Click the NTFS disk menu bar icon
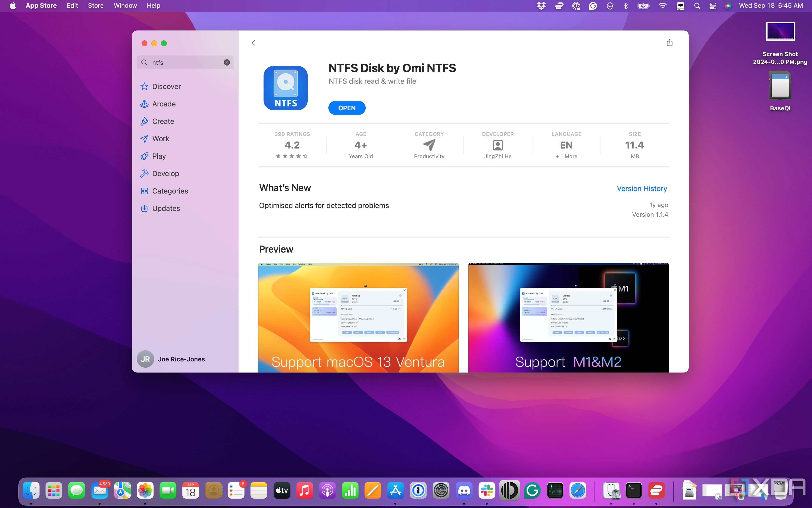 click(x=680, y=6)
